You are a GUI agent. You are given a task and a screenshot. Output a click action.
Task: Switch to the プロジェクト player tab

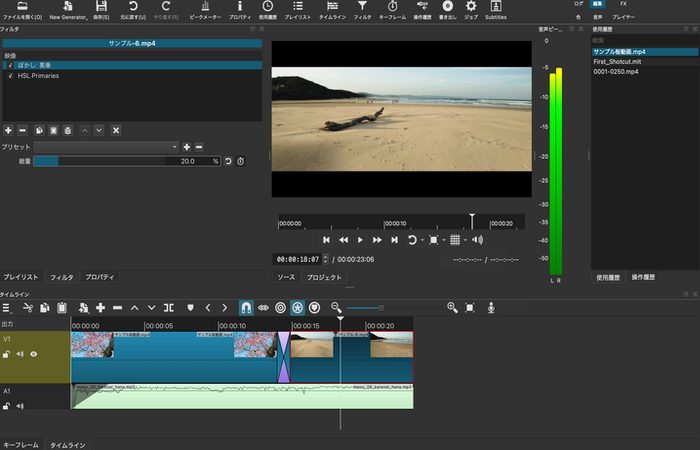tap(324, 277)
